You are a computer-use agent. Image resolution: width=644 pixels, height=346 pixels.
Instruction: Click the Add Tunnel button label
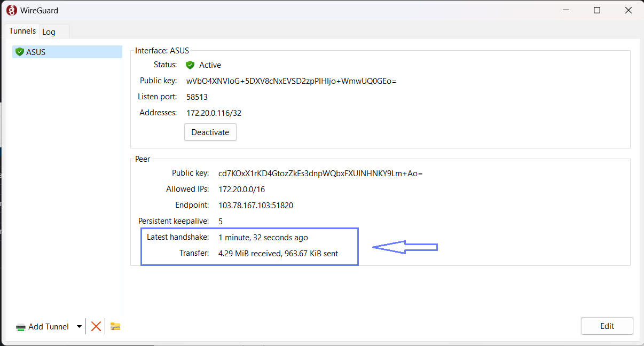click(49, 327)
